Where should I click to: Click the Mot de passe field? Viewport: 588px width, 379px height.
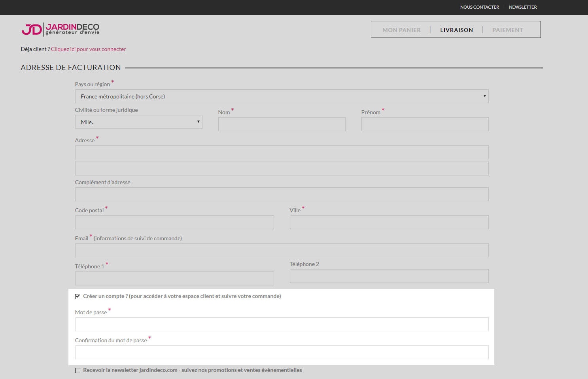[282, 324]
